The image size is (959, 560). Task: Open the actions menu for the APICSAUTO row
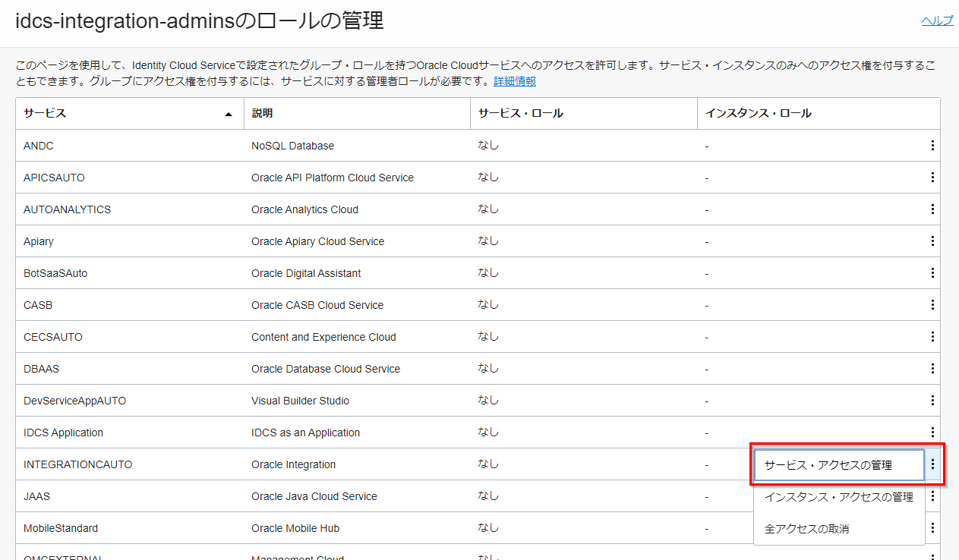[x=932, y=178]
